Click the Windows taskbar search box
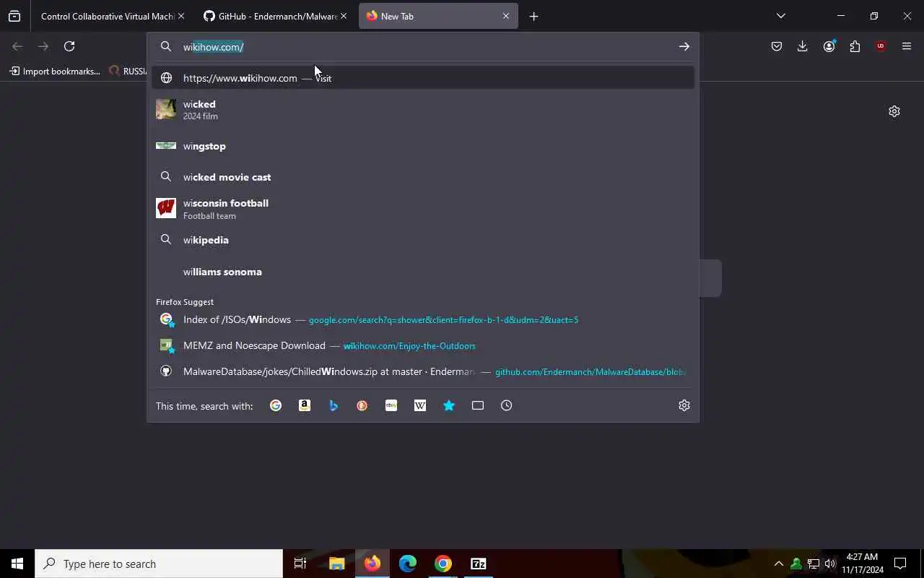The width and height of the screenshot is (924, 578). tap(159, 564)
